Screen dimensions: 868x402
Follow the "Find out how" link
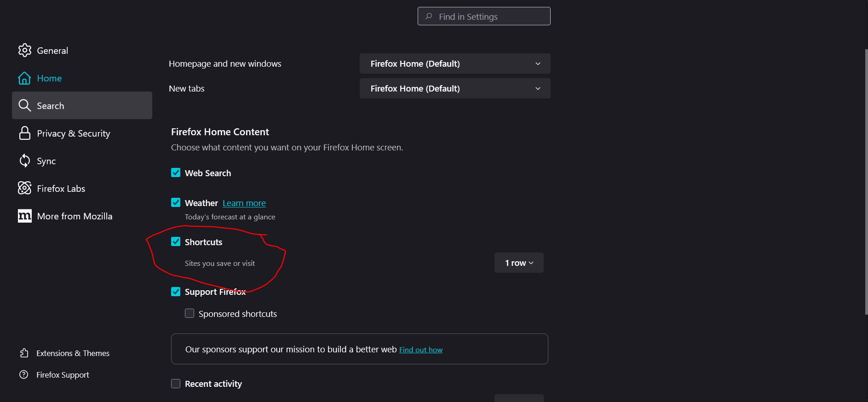(421, 350)
